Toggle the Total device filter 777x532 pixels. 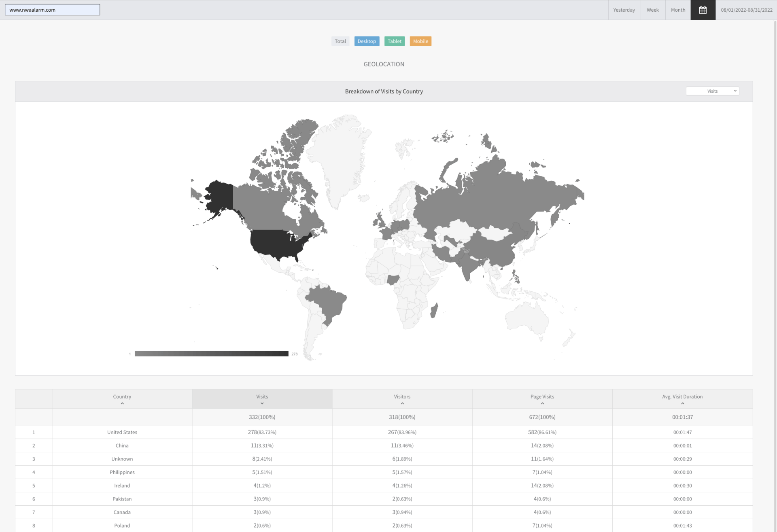[340, 41]
